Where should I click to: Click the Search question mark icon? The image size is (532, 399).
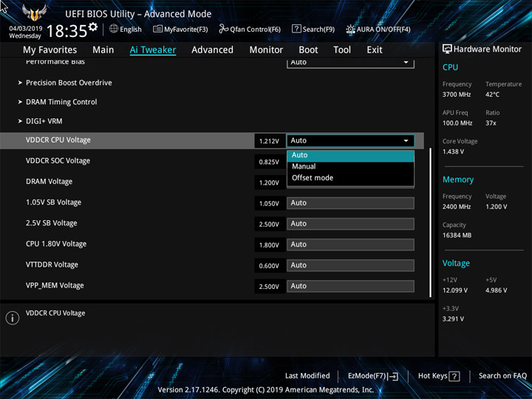click(296, 29)
